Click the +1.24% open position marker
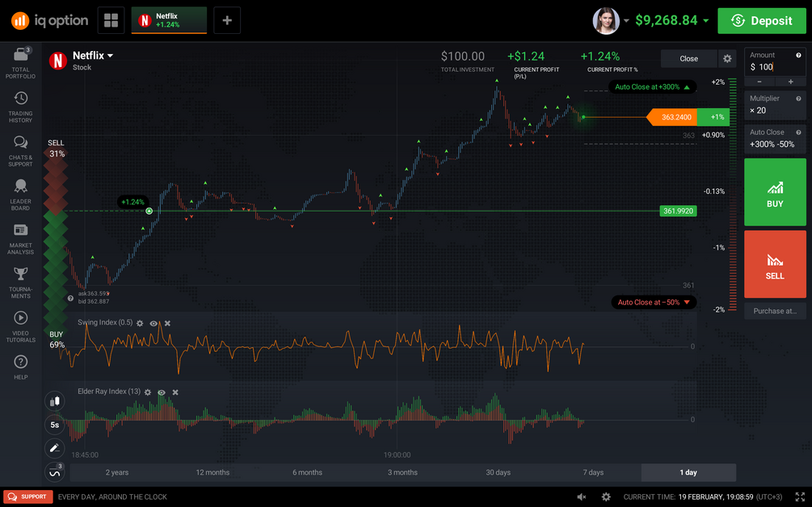Screen dimensions: 812x507 (x=133, y=202)
